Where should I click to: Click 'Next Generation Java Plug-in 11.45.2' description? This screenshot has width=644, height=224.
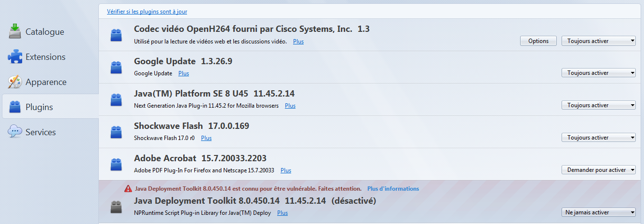coord(206,106)
